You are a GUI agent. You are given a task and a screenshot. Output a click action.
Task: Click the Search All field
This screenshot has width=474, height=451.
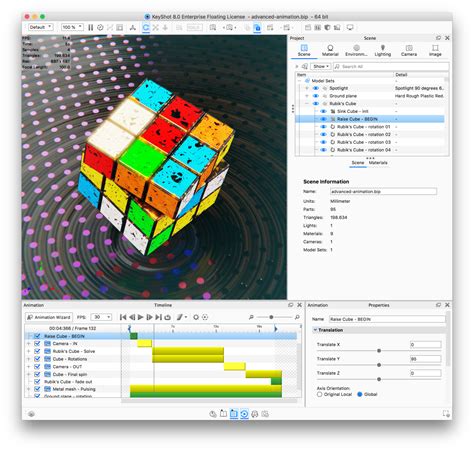pos(391,67)
